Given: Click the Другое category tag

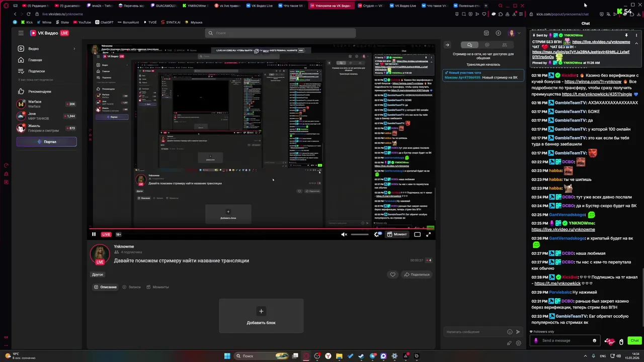Looking at the screenshot, I should [x=98, y=275].
